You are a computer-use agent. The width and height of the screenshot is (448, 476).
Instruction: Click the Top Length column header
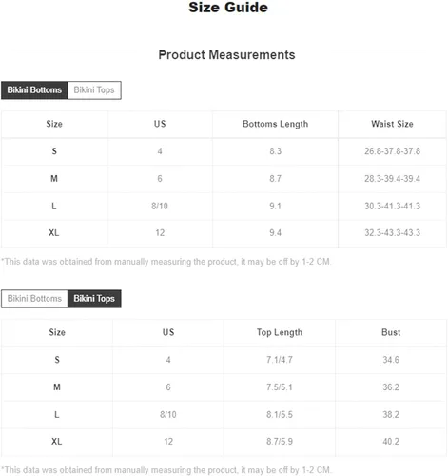point(280,332)
